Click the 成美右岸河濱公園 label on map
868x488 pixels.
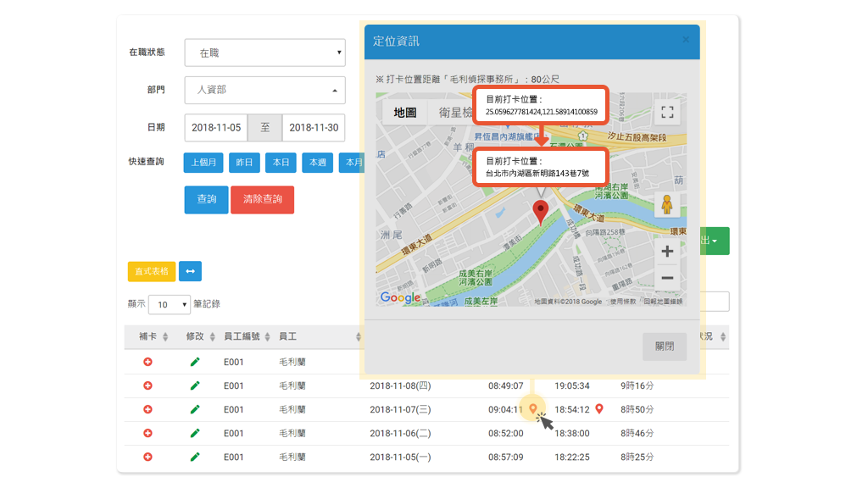click(475, 278)
